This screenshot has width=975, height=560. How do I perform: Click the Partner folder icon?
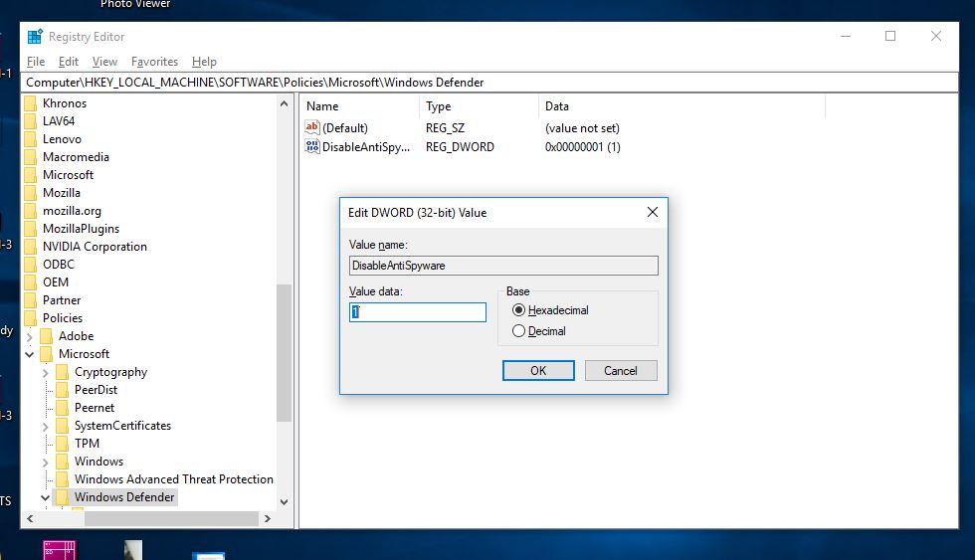31,300
